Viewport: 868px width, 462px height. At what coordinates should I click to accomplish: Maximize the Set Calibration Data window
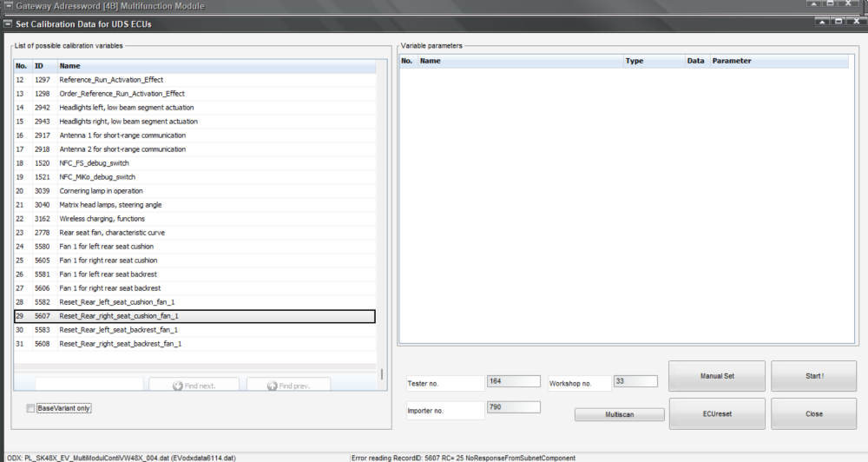(x=838, y=22)
